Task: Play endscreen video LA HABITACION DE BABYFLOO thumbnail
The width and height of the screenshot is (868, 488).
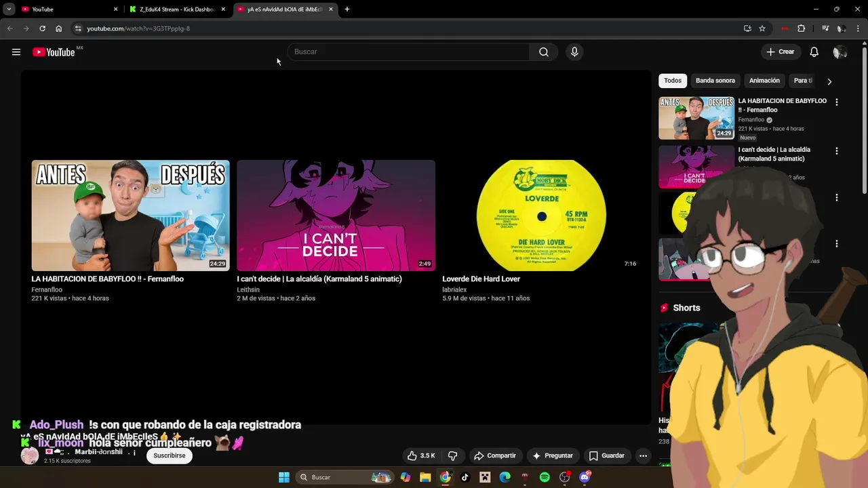Action: coord(130,216)
